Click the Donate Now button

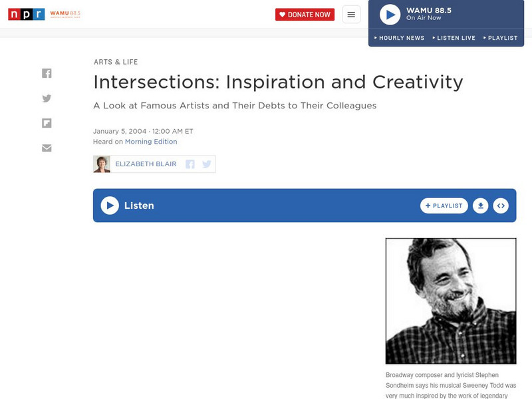pos(305,15)
